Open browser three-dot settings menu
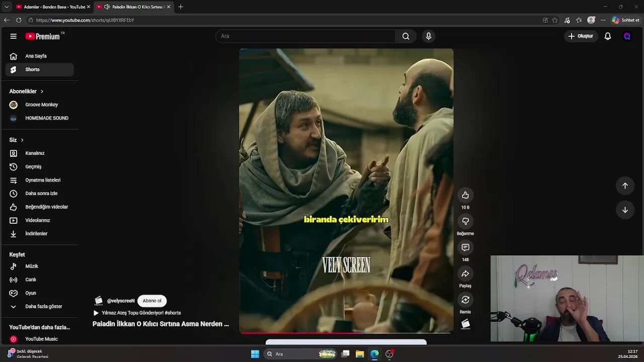This screenshot has height=362, width=644. 603,20
